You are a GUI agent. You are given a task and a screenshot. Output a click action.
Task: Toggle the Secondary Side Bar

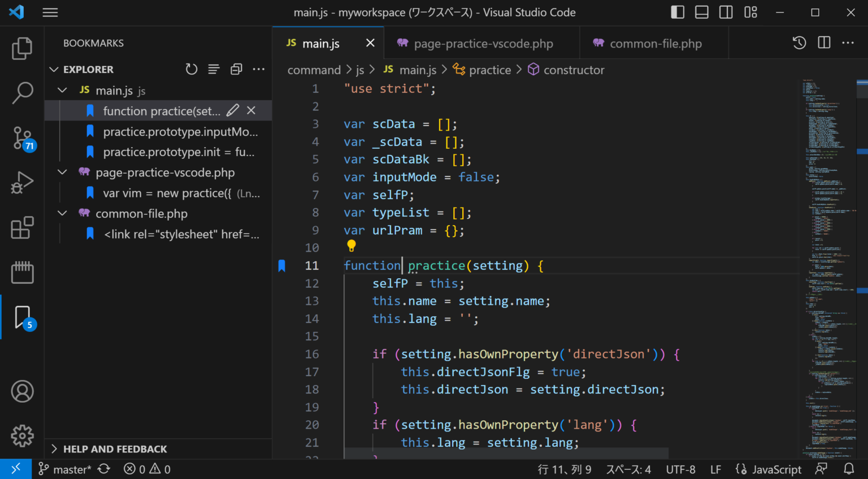click(726, 12)
